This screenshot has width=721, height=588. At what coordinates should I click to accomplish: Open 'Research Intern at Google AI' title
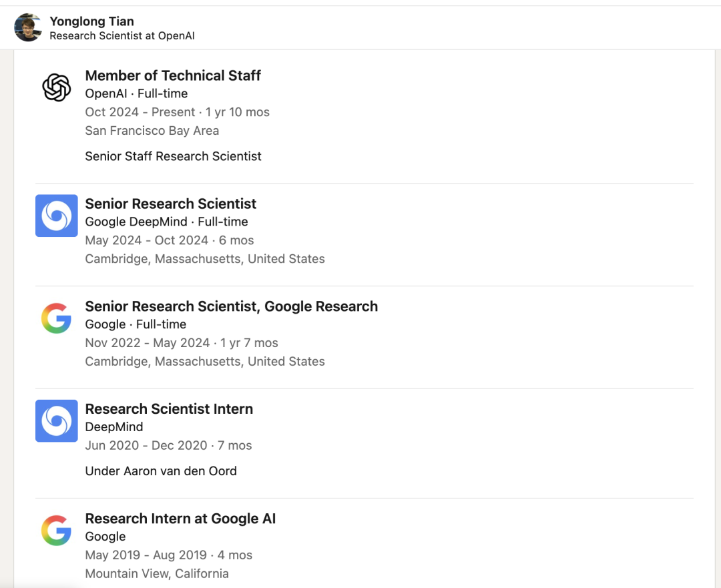pyautogui.click(x=180, y=519)
